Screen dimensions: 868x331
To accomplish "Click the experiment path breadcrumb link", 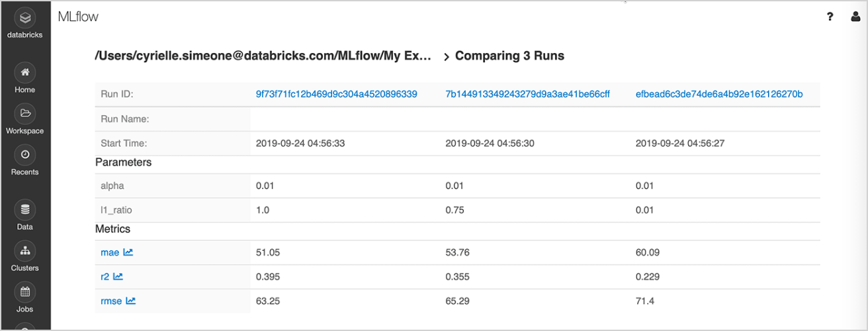I will [x=263, y=56].
